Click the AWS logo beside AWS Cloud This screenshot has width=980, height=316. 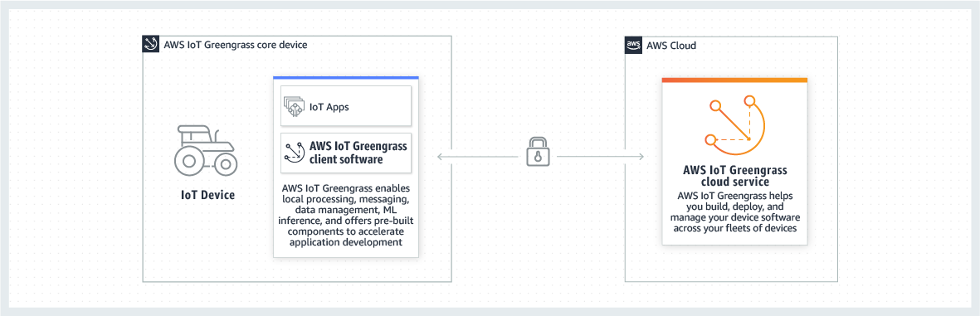(634, 45)
